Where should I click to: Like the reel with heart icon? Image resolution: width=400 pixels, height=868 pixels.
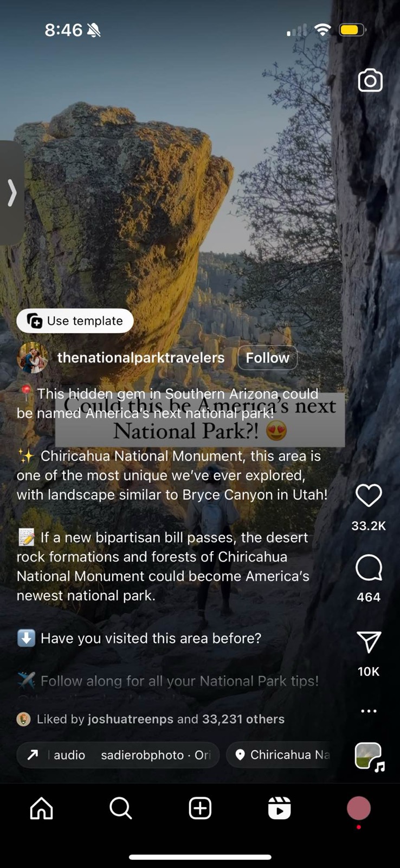click(369, 496)
